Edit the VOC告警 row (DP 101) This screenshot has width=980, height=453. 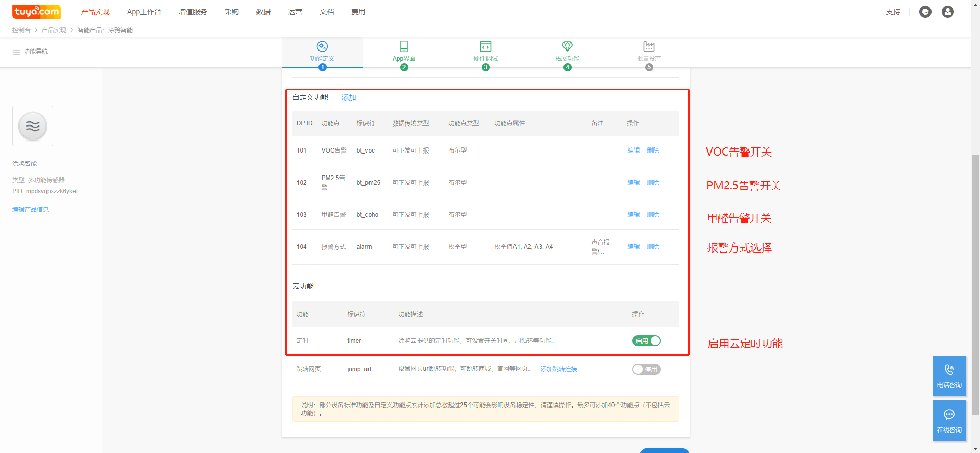(x=633, y=150)
